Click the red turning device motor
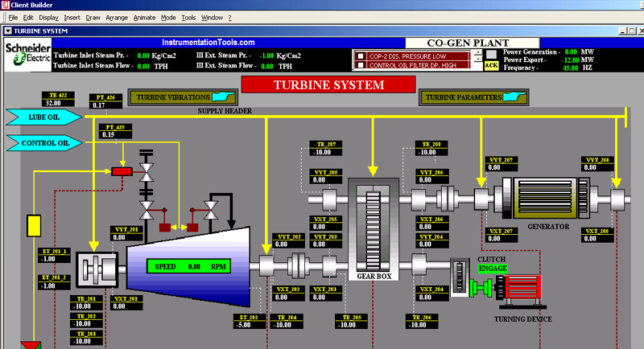 (523, 289)
